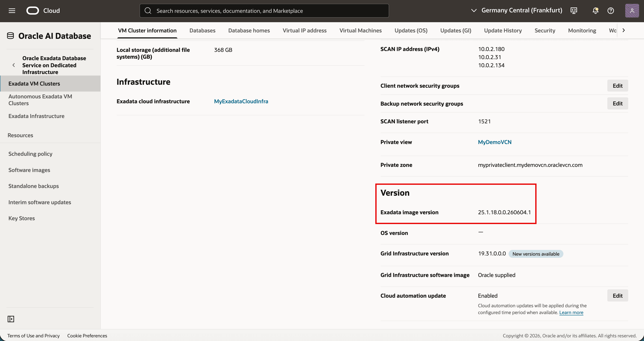Open the Virtual Machines tab
Image resolution: width=644 pixels, height=341 pixels.
361,30
